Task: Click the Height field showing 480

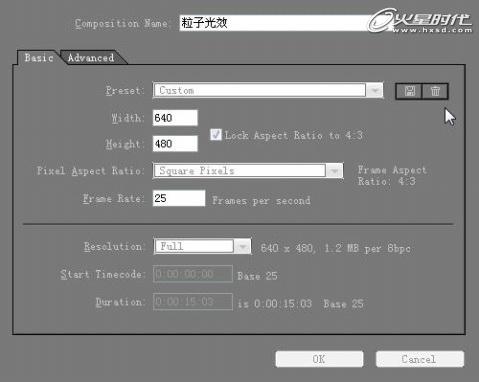Action: coord(175,144)
